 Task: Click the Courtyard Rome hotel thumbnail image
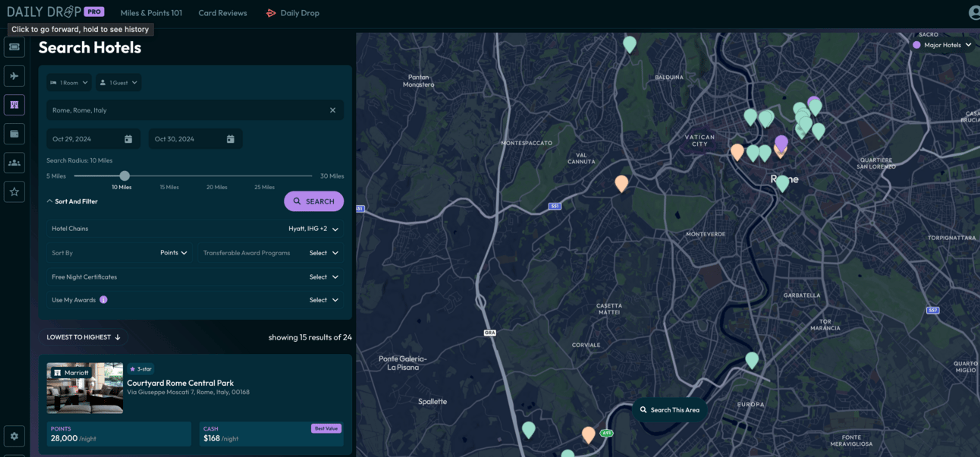click(x=85, y=389)
